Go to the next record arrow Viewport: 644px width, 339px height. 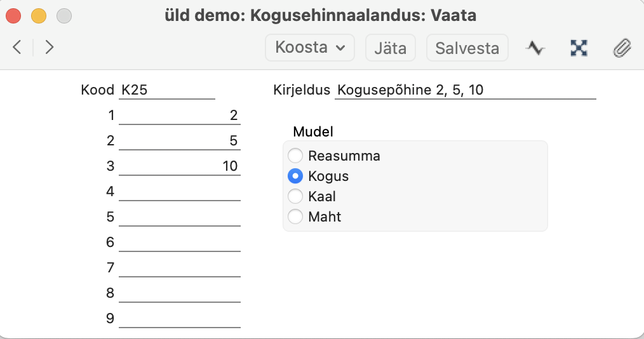[50, 47]
